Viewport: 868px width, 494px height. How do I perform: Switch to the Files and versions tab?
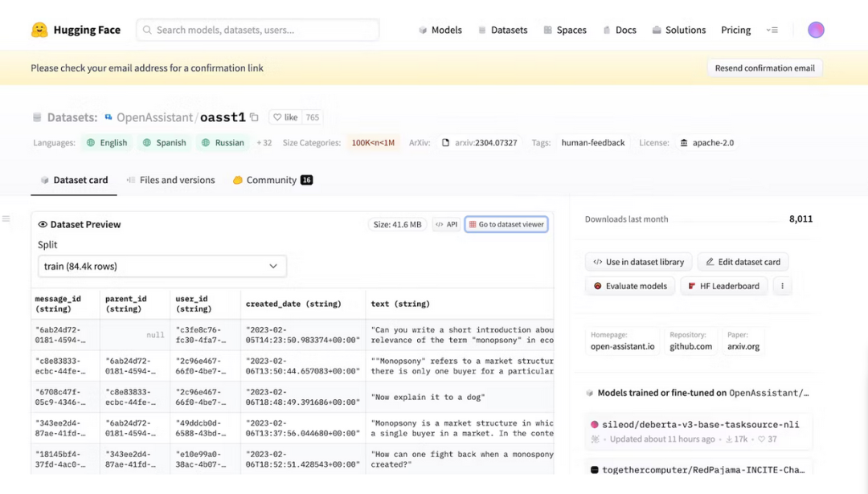(170, 180)
